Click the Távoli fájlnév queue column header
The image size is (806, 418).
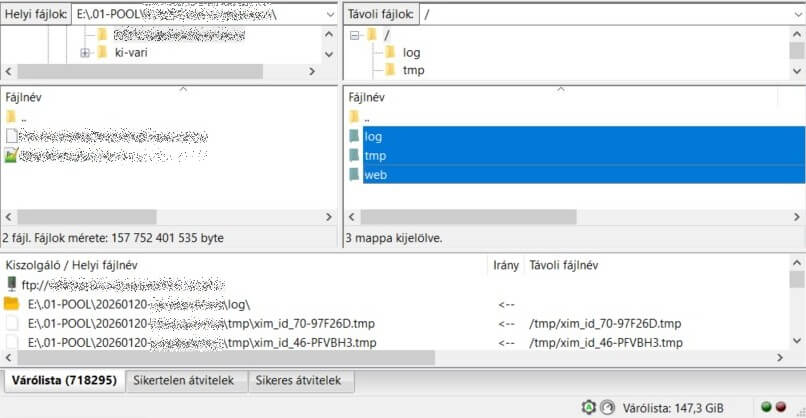(x=562, y=265)
